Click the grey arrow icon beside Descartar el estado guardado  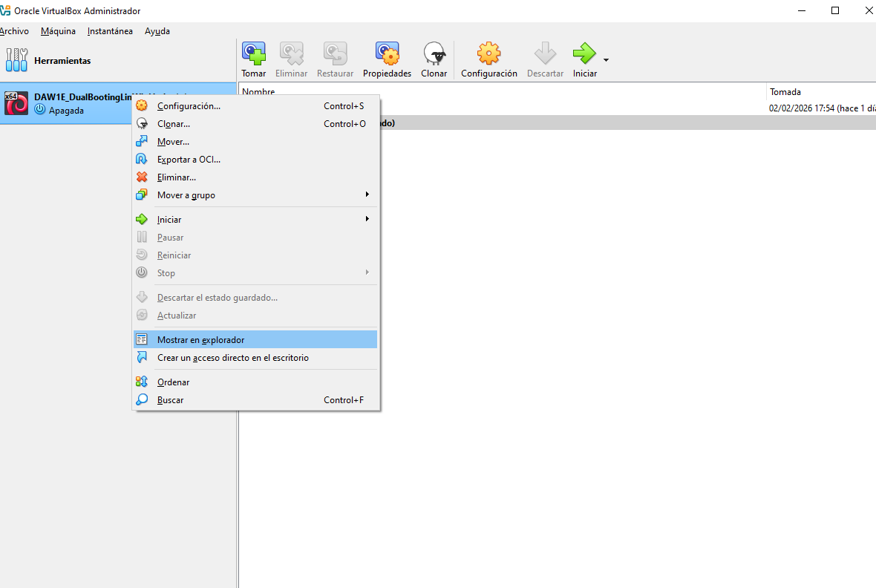pos(142,297)
